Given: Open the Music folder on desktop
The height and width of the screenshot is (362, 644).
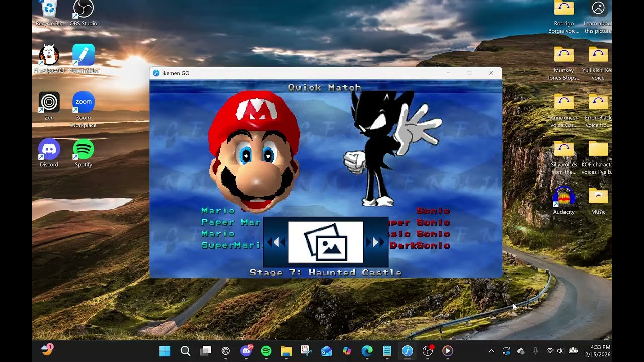Looking at the screenshot, I should tap(598, 201).
